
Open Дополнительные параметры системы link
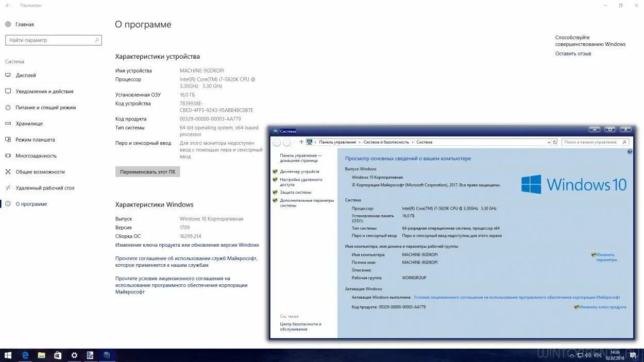coord(307,203)
